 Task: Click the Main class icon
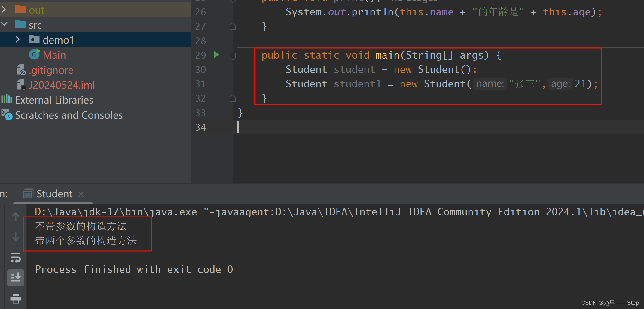[35, 54]
